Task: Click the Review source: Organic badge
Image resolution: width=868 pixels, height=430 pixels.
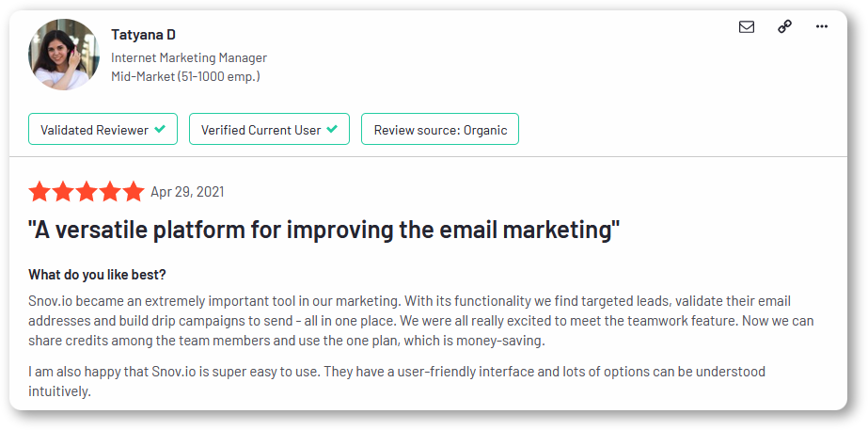Action: point(440,129)
